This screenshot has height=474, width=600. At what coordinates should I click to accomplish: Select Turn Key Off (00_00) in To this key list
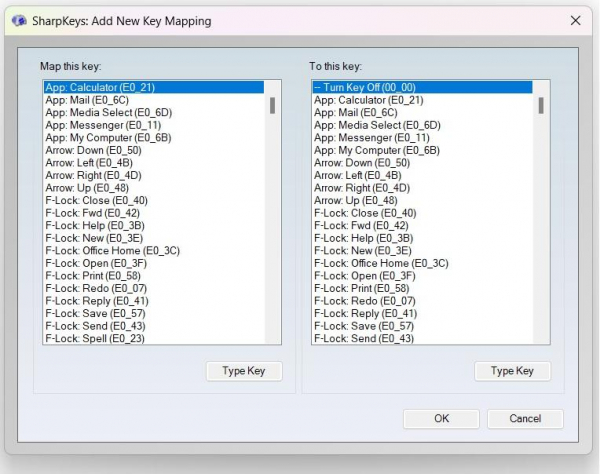[422, 87]
